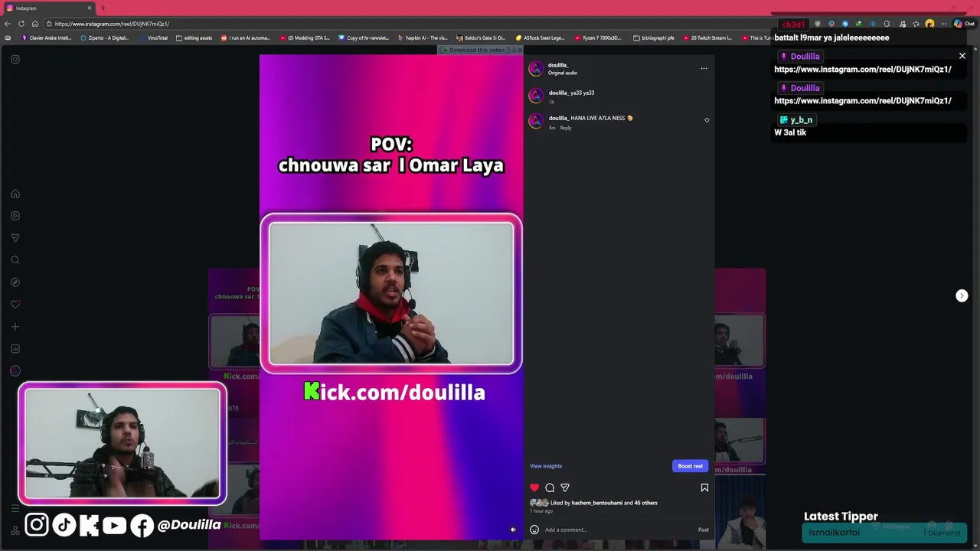Open Messages paper-plane icon in the sidebar
Screen dimensions: 980x551
tap(15, 238)
